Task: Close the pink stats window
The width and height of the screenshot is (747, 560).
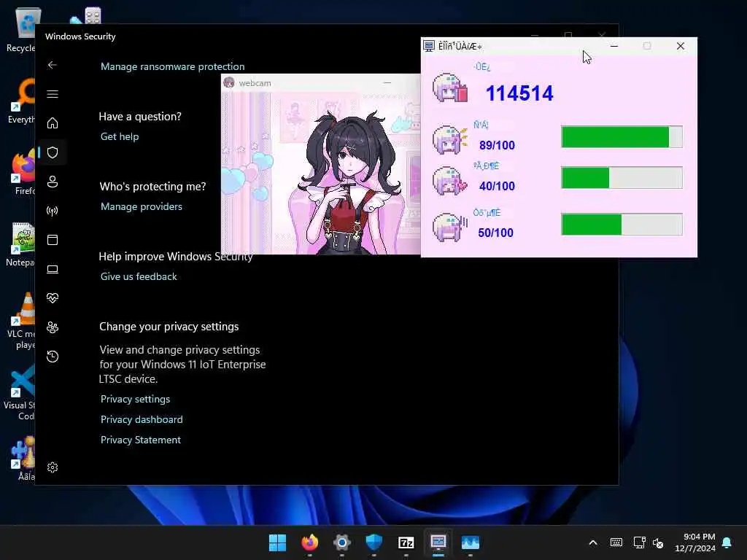Action: (x=681, y=46)
